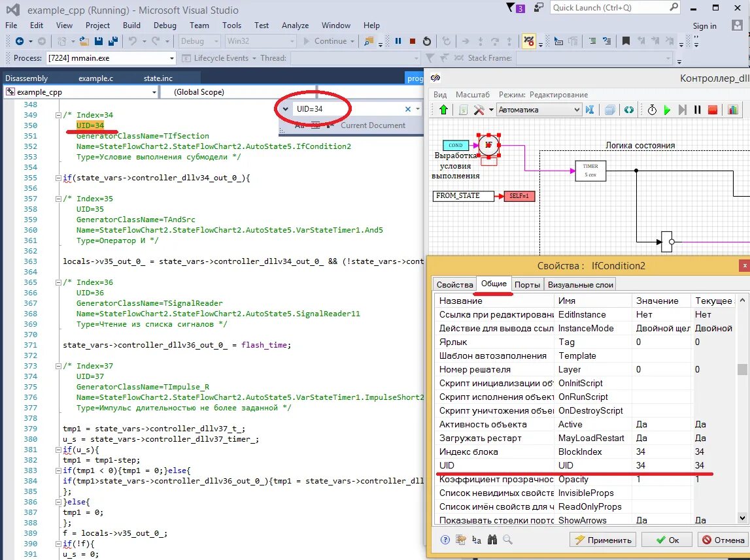Image resolution: width=750 pixels, height=560 pixels.
Task: Collapse the Index=34 comment block
Action: tap(58, 115)
